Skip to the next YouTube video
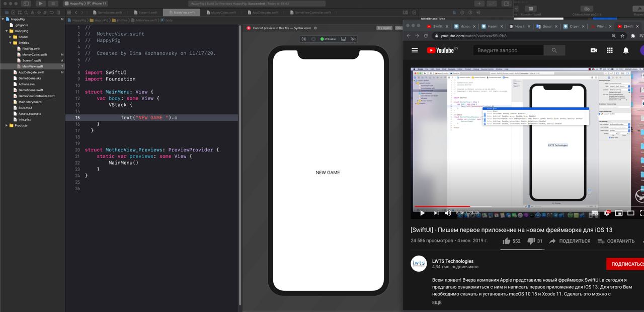 tap(436, 213)
